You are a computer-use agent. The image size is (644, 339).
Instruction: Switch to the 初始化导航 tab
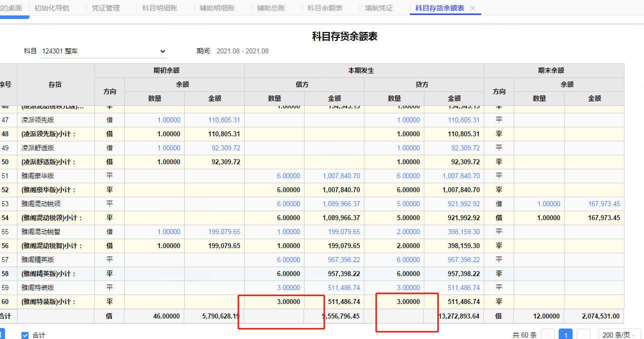(52, 8)
